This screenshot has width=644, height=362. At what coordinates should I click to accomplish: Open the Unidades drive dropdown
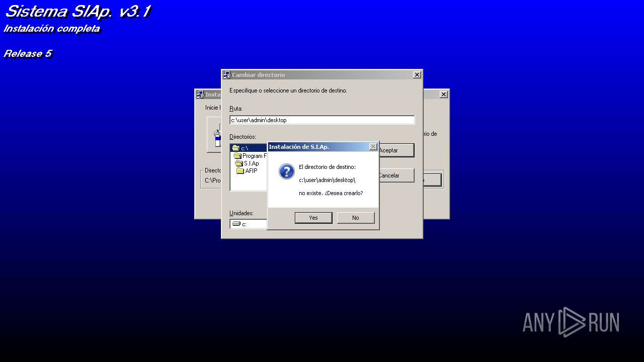click(x=249, y=224)
